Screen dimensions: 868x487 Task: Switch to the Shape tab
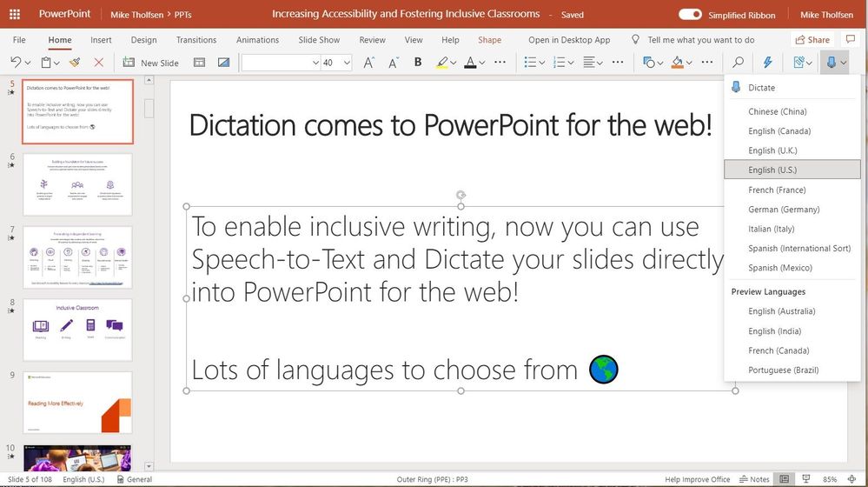point(489,40)
